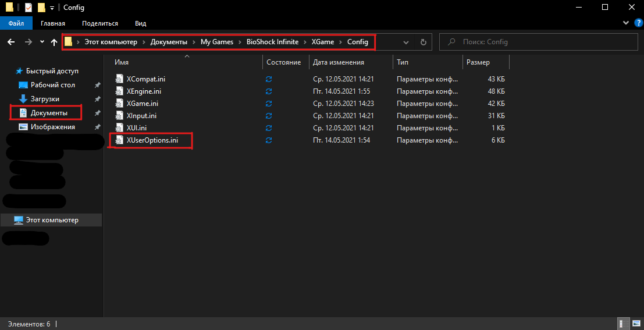This screenshot has width=644, height=330.
Task: Open the recent locations dropdown arrow
Action: (42, 42)
